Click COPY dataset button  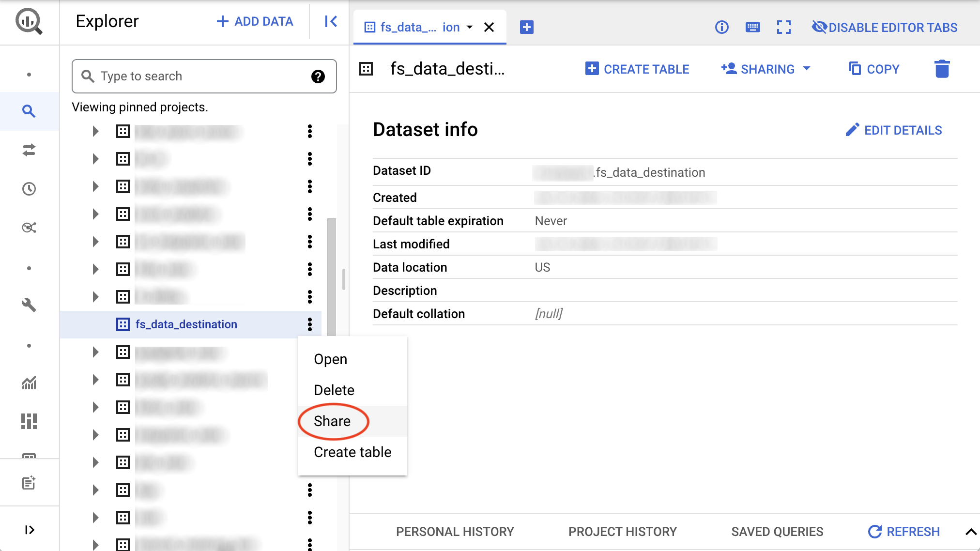[874, 69]
